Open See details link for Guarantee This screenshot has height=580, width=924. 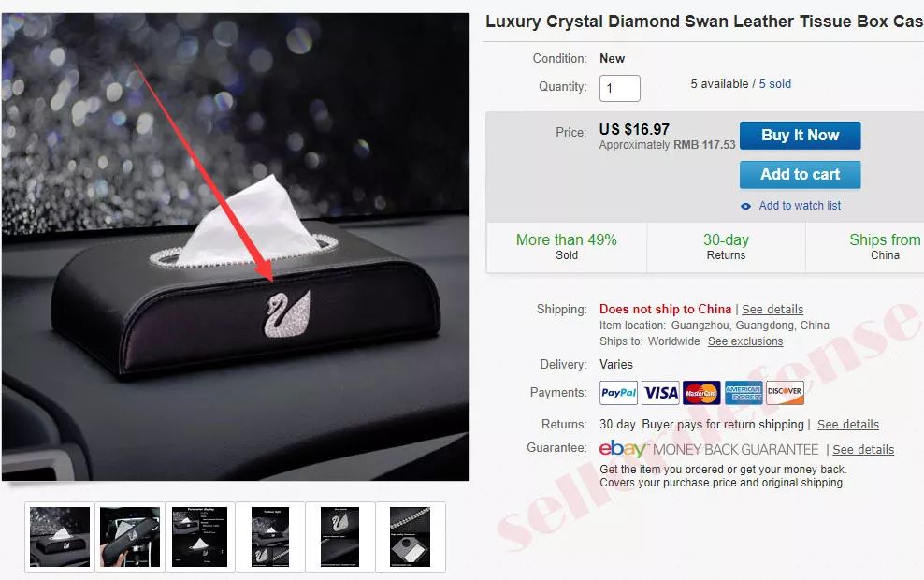pyautogui.click(x=862, y=450)
